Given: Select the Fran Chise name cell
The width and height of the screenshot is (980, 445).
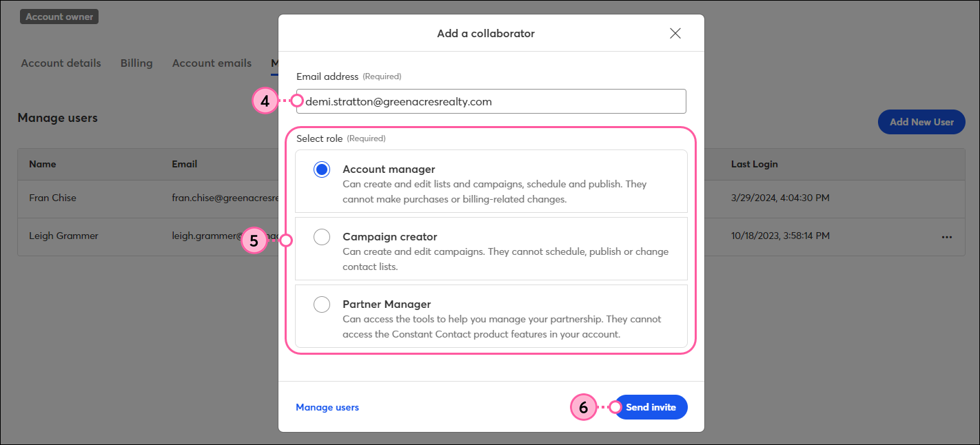Looking at the screenshot, I should click(x=52, y=198).
